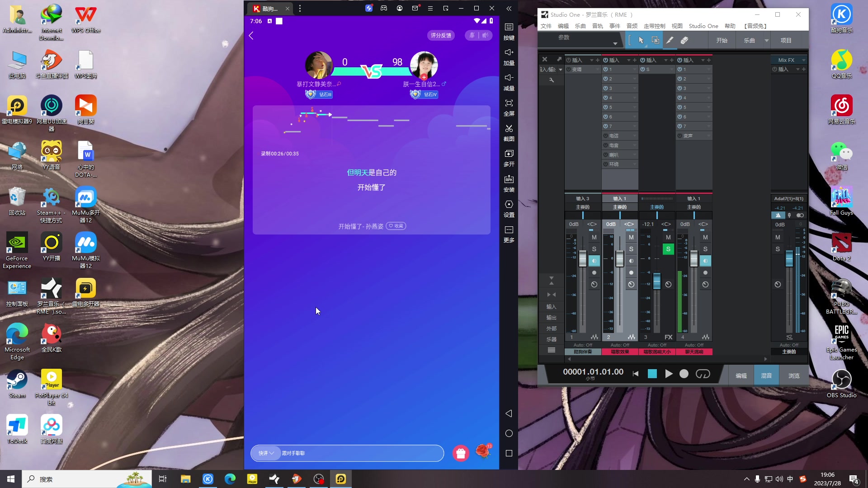This screenshot has width=868, height=488.
Task: Bypass insert slot 电话 on channel 2
Action: 605,136
